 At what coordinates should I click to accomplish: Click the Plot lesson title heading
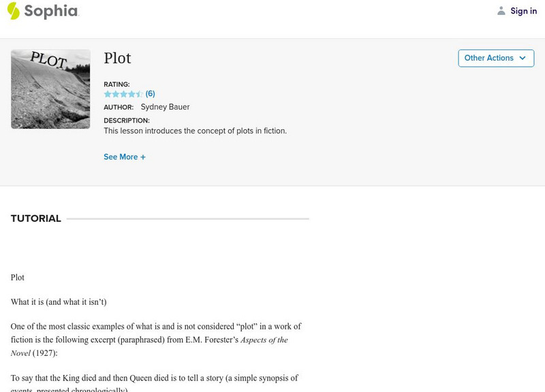click(x=117, y=59)
